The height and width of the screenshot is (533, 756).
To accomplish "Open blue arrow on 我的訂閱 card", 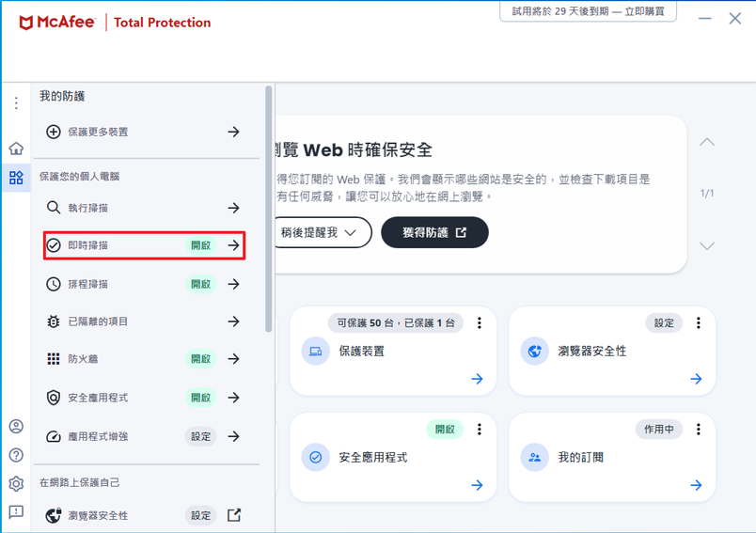I will (x=696, y=485).
